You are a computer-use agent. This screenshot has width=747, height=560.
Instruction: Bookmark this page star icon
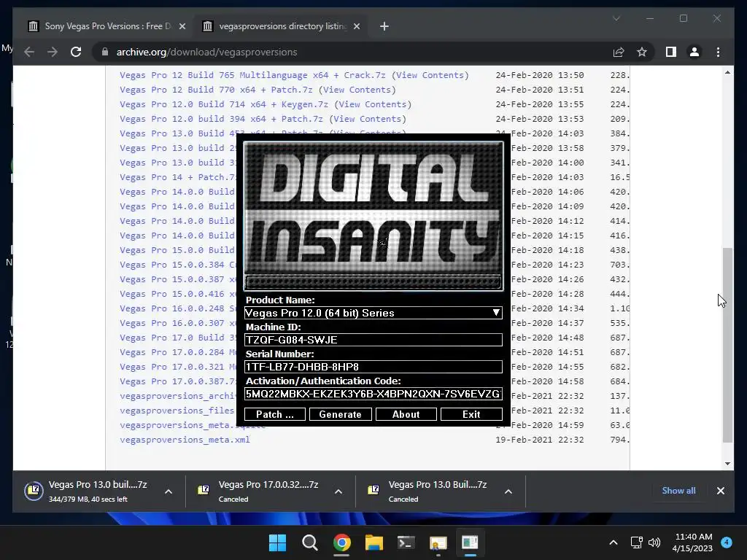coord(642,52)
